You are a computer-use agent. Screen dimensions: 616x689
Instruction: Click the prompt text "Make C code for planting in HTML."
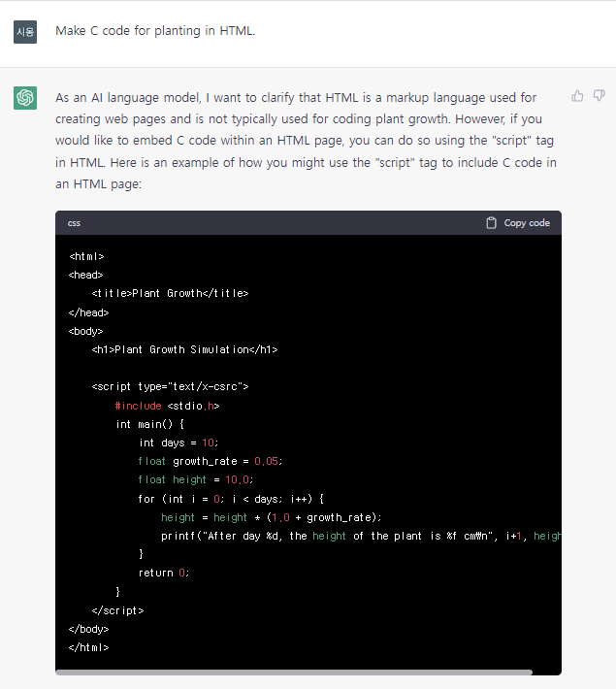pos(155,31)
